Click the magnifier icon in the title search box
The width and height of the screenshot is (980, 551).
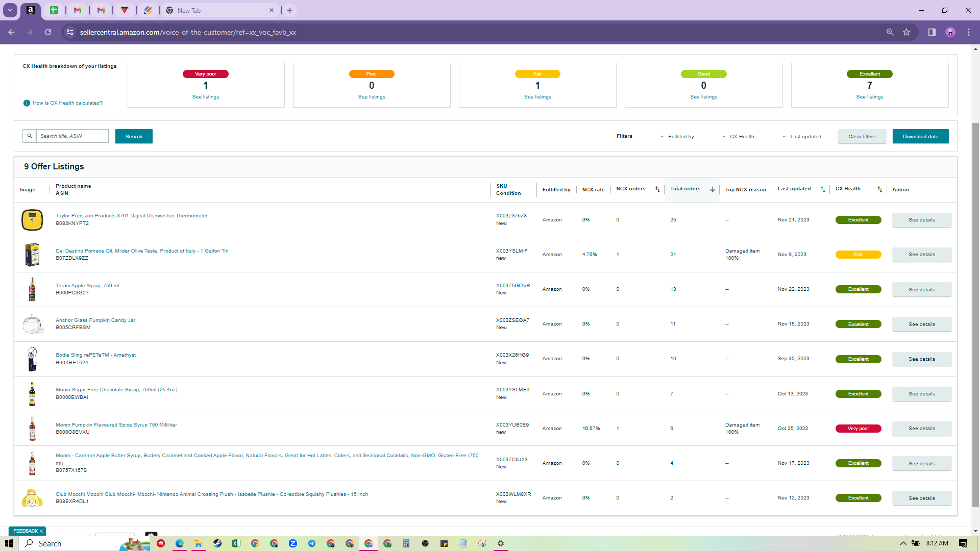click(30, 136)
